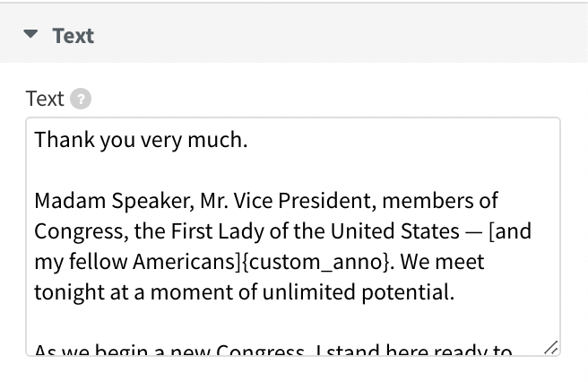
Task: Place cursor at word 'tonight'
Action: pyautogui.click(x=69, y=292)
